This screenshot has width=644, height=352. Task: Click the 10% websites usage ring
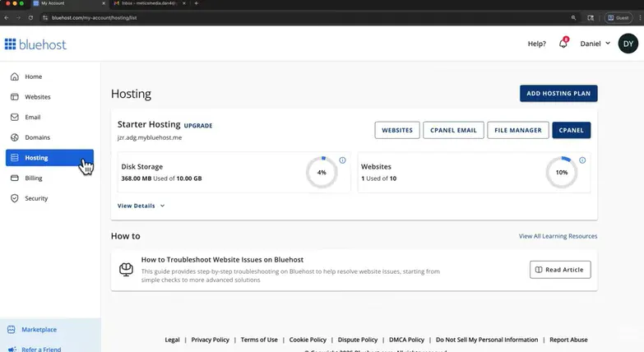coord(562,173)
